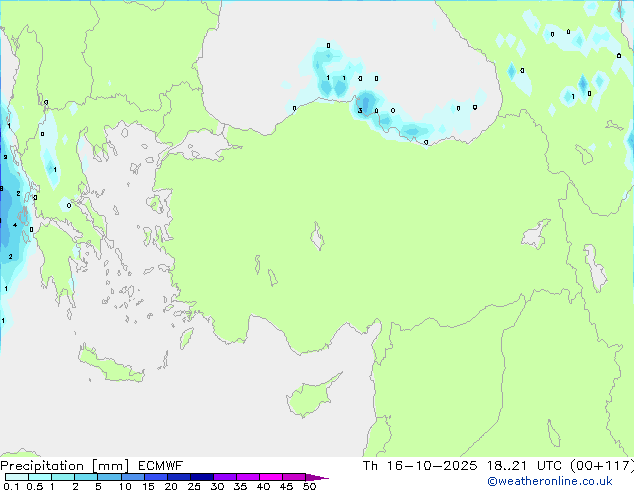Click the above-50 mm arrow end of legend

point(317,477)
